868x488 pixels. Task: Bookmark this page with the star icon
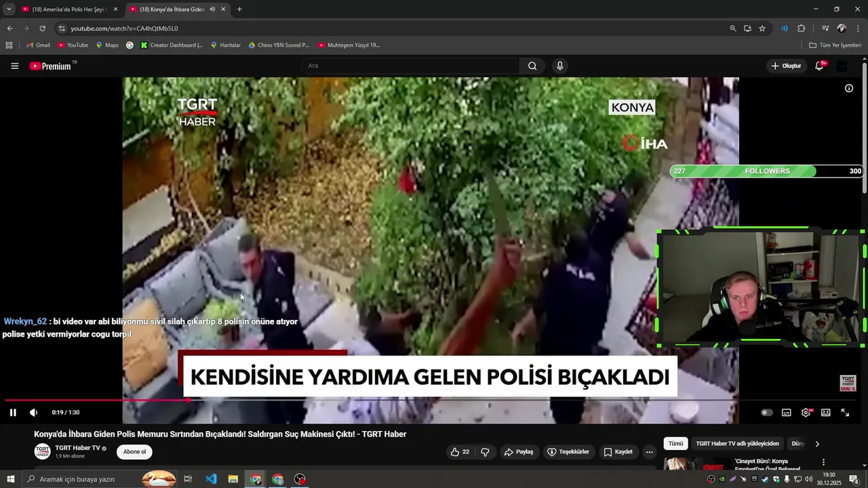[x=762, y=28]
